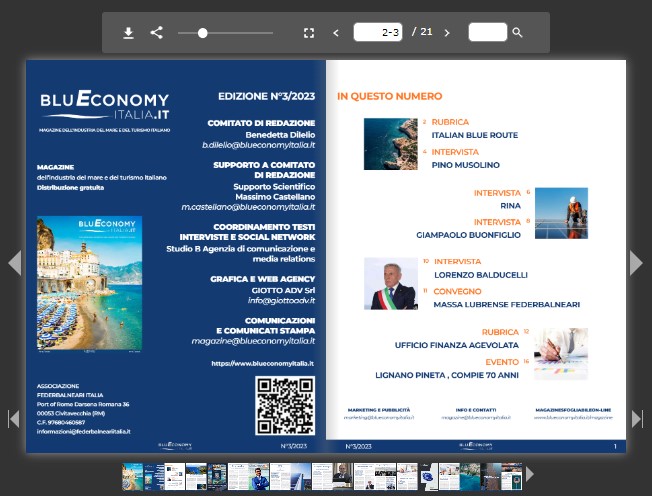Screen dimensions: 652x496
Task: Click email m.castellano@blueconomyitalia.it
Action: (x=248, y=207)
